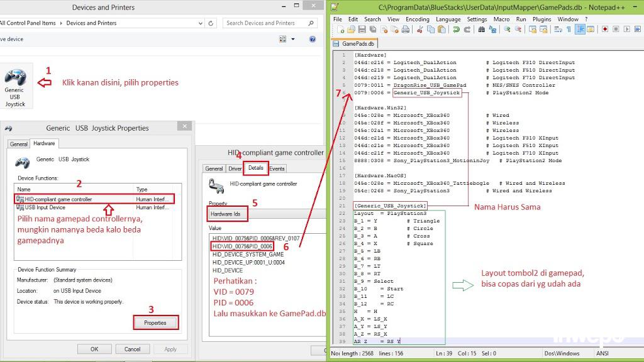Open the Plugins menu in Notepad++
The height and width of the screenshot is (362, 644).
(x=541, y=19)
